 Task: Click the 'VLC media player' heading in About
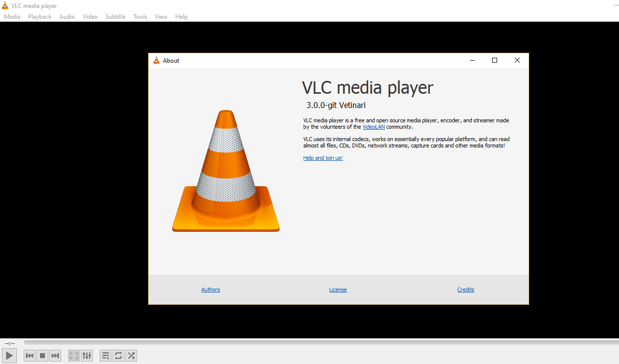pyautogui.click(x=367, y=87)
